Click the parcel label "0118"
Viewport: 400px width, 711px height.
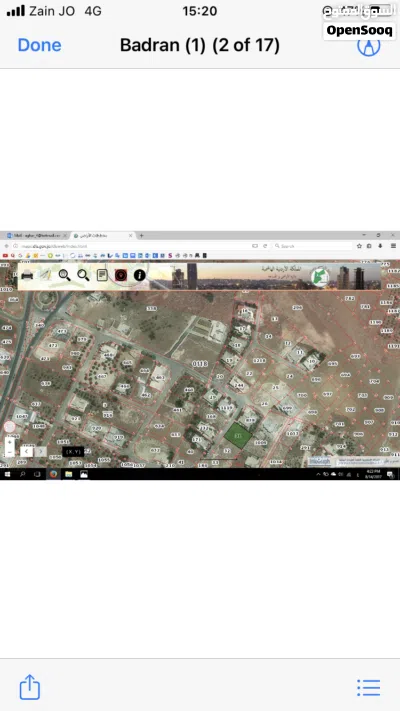pyautogui.click(x=200, y=364)
